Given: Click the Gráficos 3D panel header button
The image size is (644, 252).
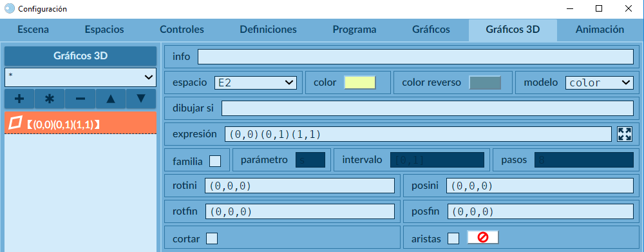Looking at the screenshot, I should pyautogui.click(x=80, y=56).
